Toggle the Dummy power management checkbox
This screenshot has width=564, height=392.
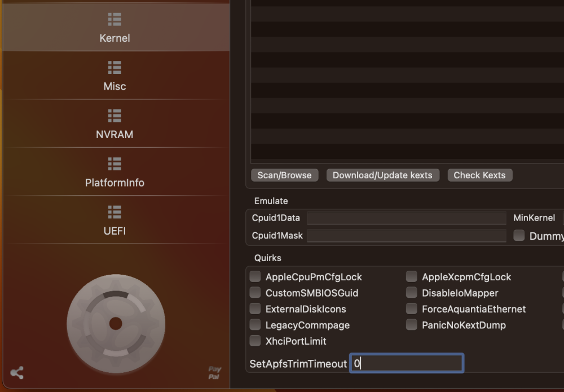click(519, 236)
